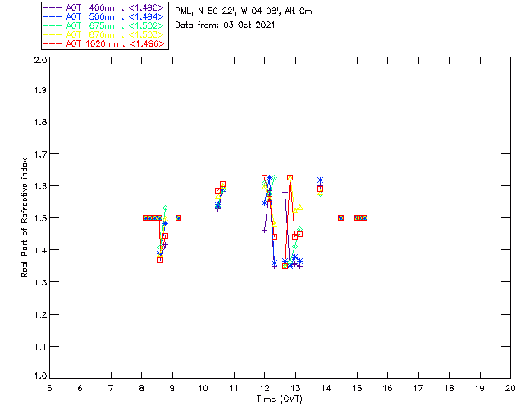This screenshot has height=420, width=525.
Task: Click the y-axis value 2.0
Action: [x=40, y=60]
